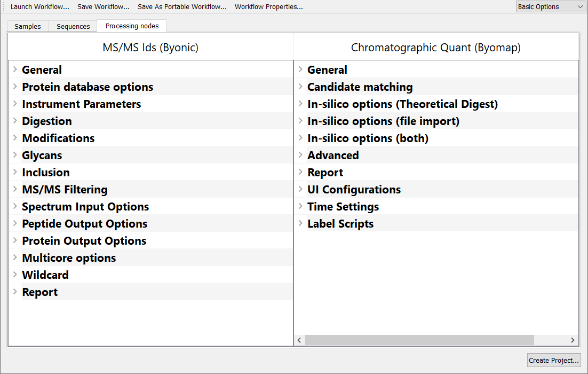Switch to the Samples tab
588x374 pixels.
tap(28, 26)
